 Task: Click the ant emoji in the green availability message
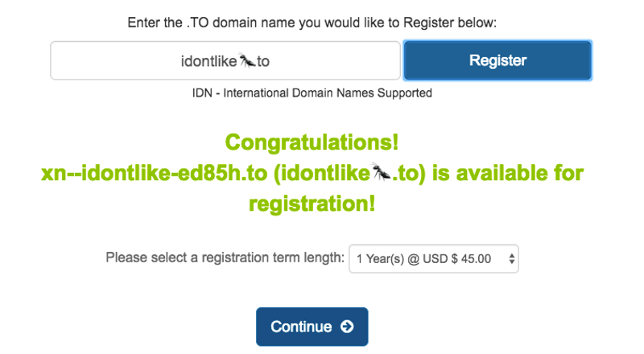pyautogui.click(x=381, y=171)
